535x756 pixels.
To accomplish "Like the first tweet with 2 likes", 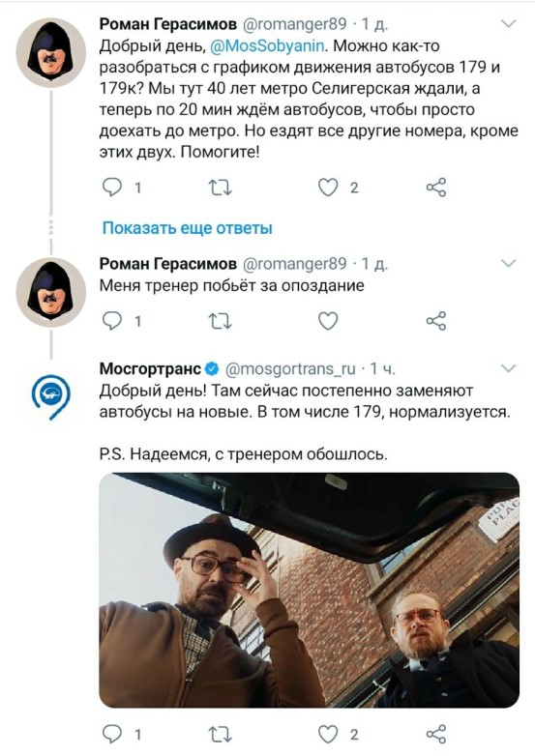I will coord(328,188).
